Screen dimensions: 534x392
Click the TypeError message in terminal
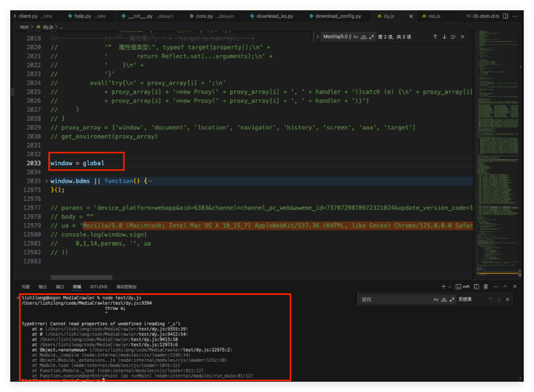pos(101,324)
